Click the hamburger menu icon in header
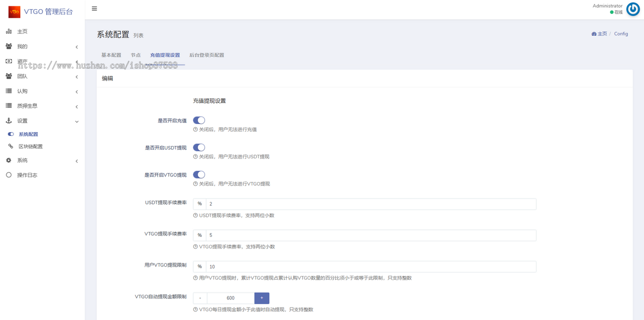Image resolution: width=644 pixels, height=320 pixels. (94, 9)
